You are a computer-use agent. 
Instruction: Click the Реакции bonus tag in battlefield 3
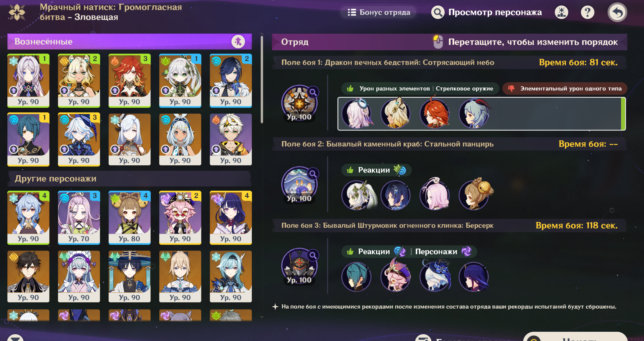(374, 252)
